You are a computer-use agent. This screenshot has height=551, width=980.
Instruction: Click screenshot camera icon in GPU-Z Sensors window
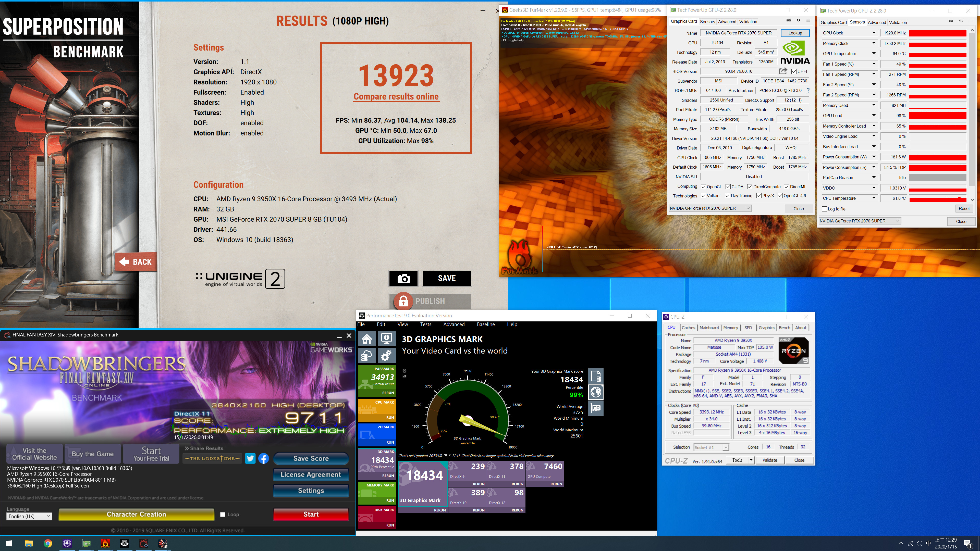click(x=951, y=21)
